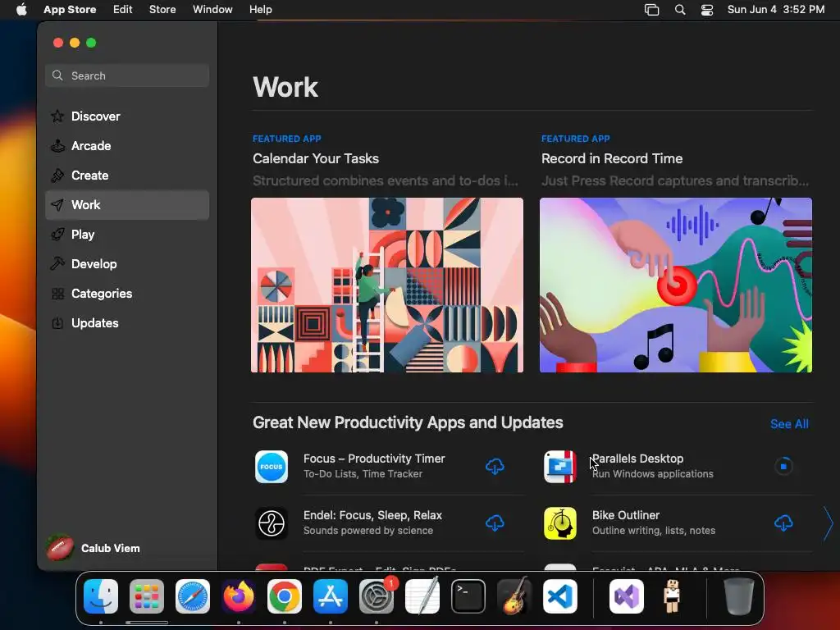Open Parallels Desktop title text
The width and height of the screenshot is (840, 630).
(x=637, y=459)
